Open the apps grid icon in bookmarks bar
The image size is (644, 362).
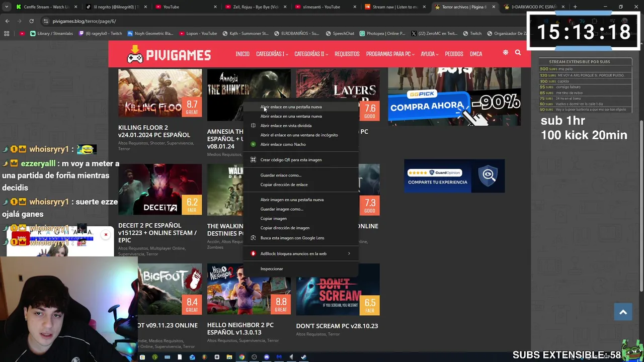coord(7,34)
